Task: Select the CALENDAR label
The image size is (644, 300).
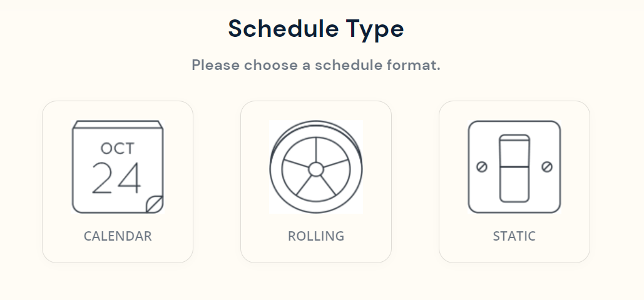Action: click(118, 236)
